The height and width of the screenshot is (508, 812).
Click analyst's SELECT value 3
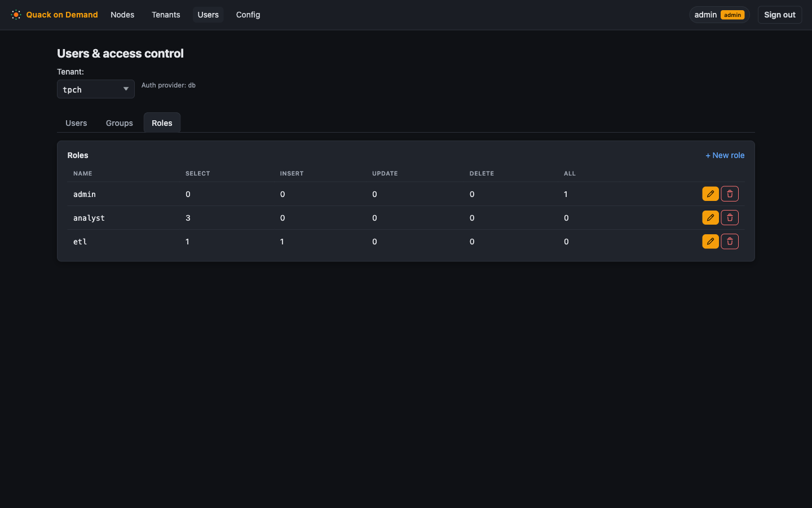click(x=188, y=218)
